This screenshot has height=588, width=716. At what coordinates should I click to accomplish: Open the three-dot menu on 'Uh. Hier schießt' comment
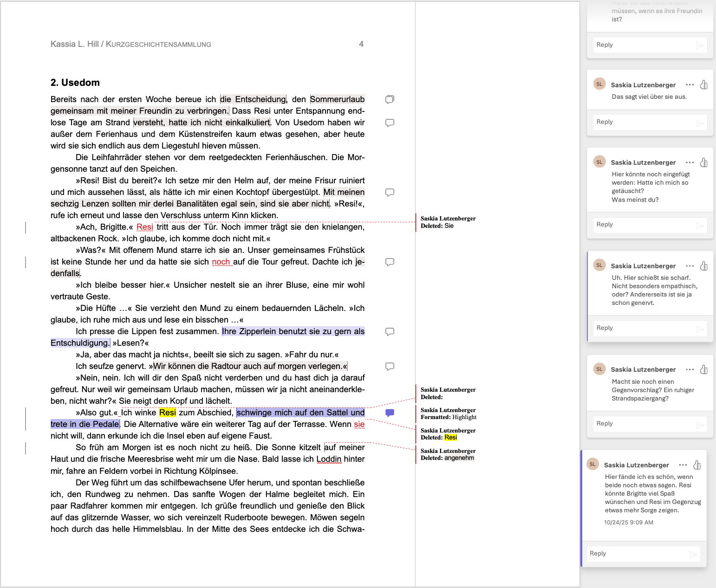(x=690, y=266)
